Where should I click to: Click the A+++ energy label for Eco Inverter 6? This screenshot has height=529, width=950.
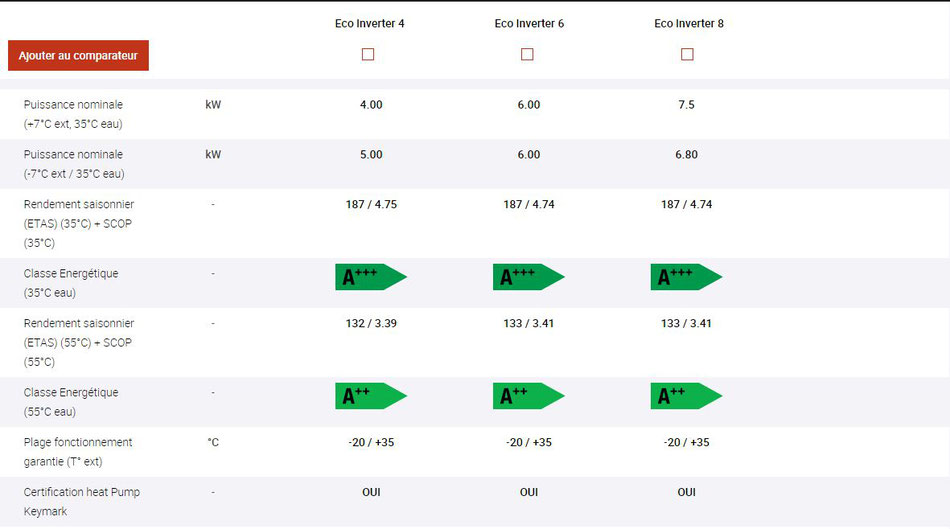coord(528,277)
